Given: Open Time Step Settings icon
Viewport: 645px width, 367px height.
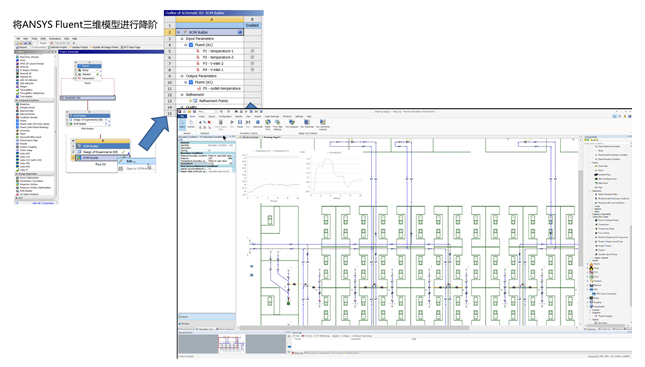Looking at the screenshot, I should pyautogui.click(x=278, y=122).
